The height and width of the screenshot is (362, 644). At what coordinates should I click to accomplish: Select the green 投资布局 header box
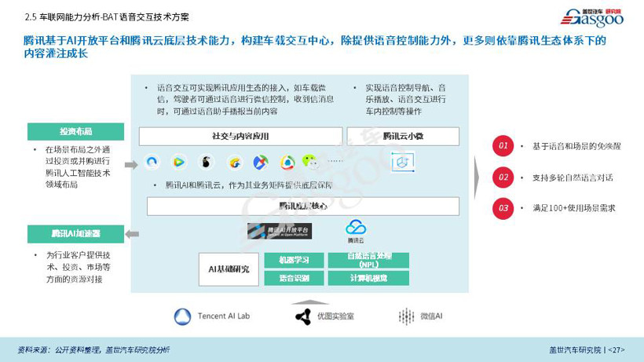[75, 131]
